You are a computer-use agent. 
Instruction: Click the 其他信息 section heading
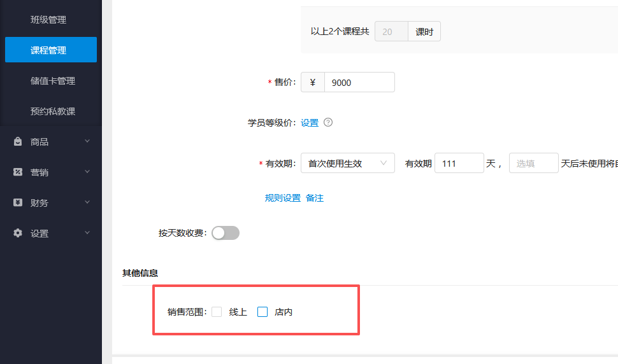tap(140, 273)
